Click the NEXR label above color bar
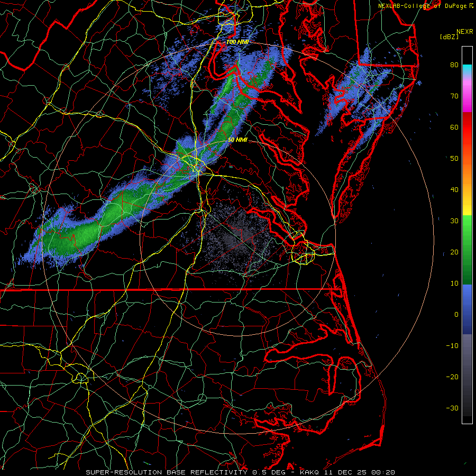 465,32
